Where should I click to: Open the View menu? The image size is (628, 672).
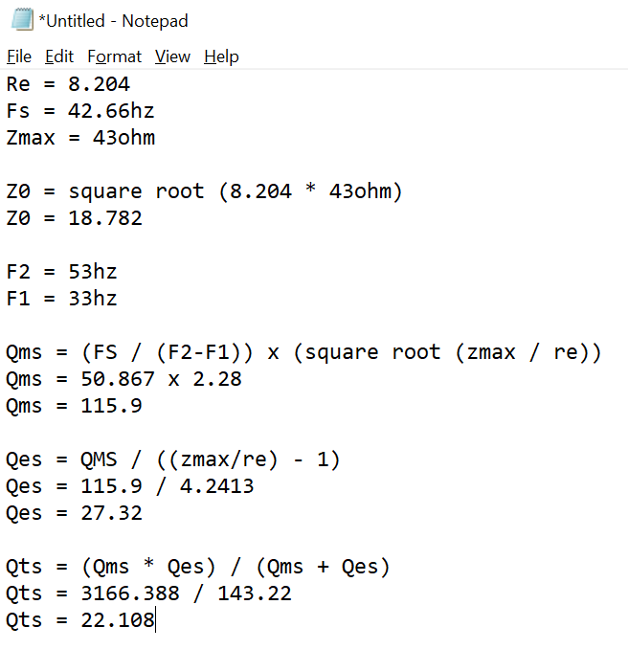click(x=172, y=56)
